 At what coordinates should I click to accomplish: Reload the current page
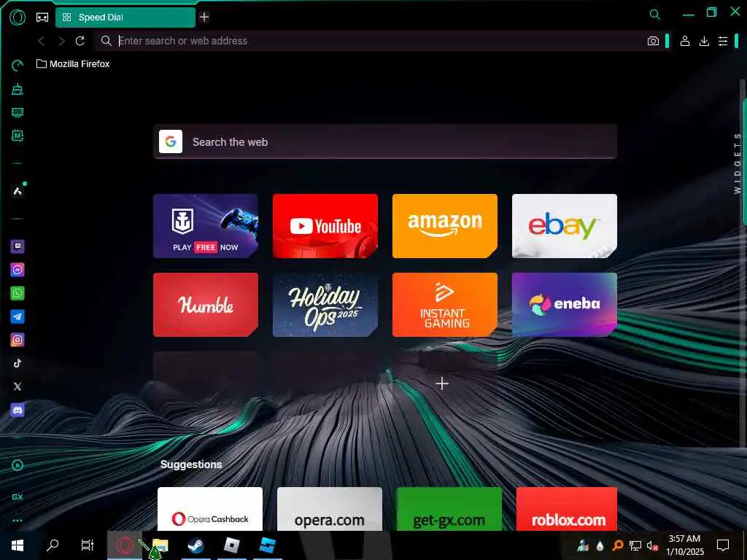(80, 41)
